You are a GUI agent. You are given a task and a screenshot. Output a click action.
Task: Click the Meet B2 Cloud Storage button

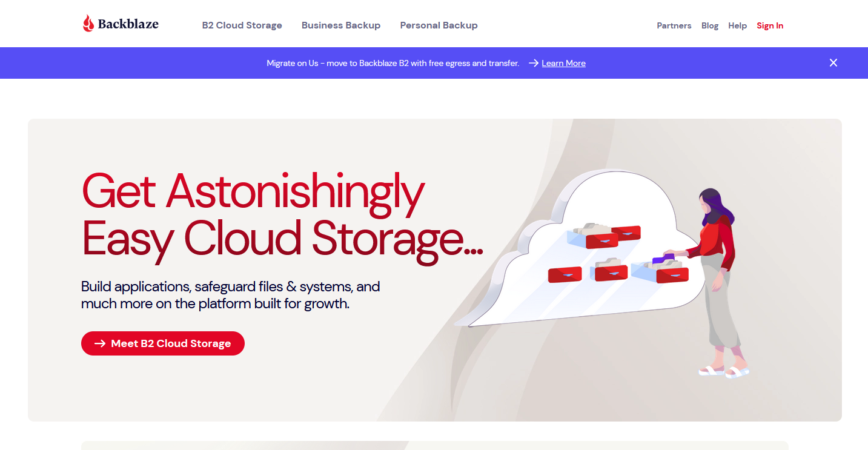163,343
